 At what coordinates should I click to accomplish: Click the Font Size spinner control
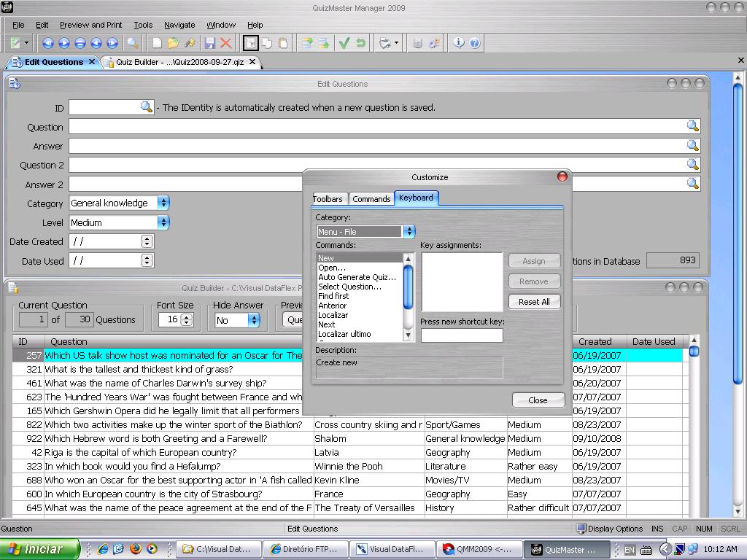tap(187, 319)
